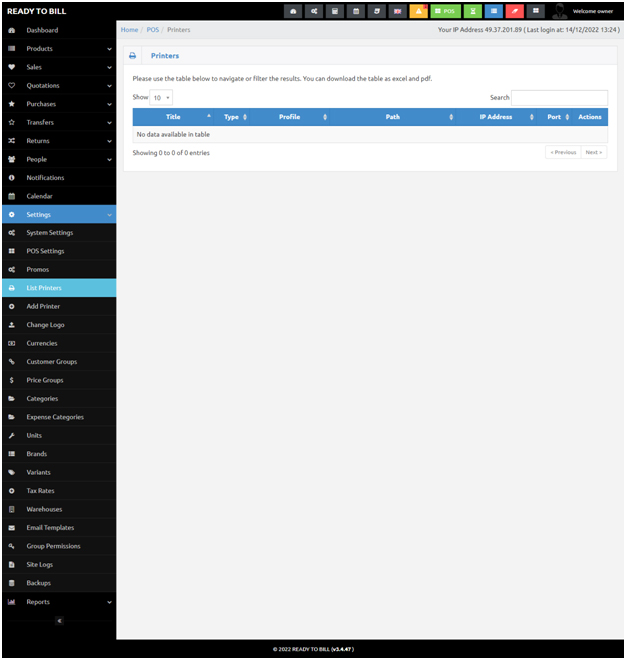Click the Expense Categories folder icon

pos(12,418)
